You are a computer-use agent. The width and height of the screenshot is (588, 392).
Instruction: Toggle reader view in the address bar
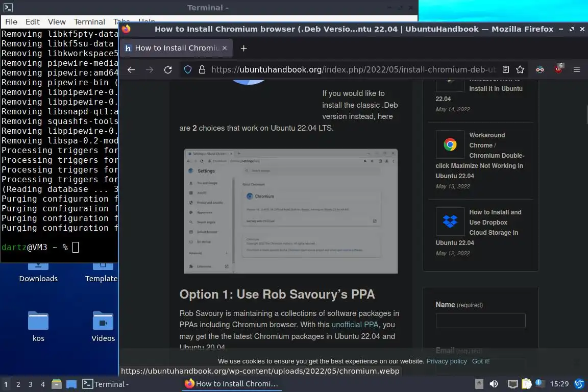(506, 70)
